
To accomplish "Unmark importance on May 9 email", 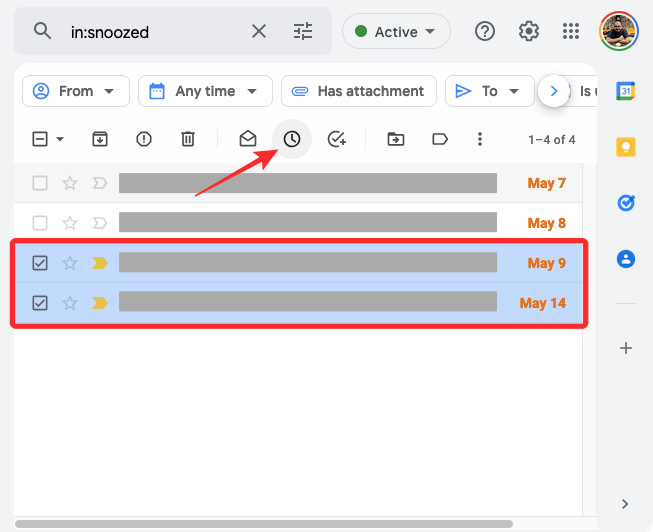I will point(100,263).
